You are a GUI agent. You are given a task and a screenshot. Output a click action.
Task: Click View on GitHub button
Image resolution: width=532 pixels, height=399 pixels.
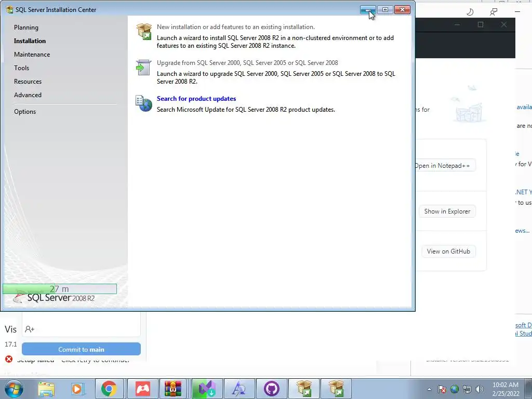click(448, 251)
